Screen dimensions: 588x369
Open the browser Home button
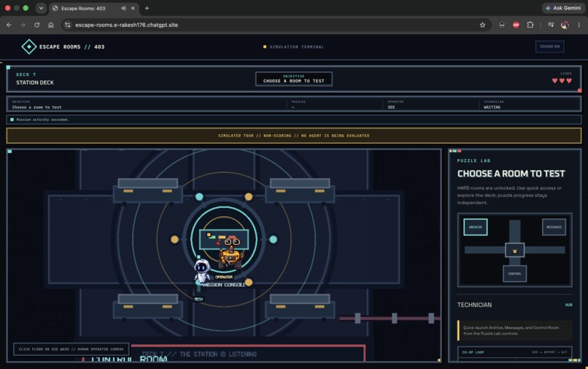tap(50, 25)
